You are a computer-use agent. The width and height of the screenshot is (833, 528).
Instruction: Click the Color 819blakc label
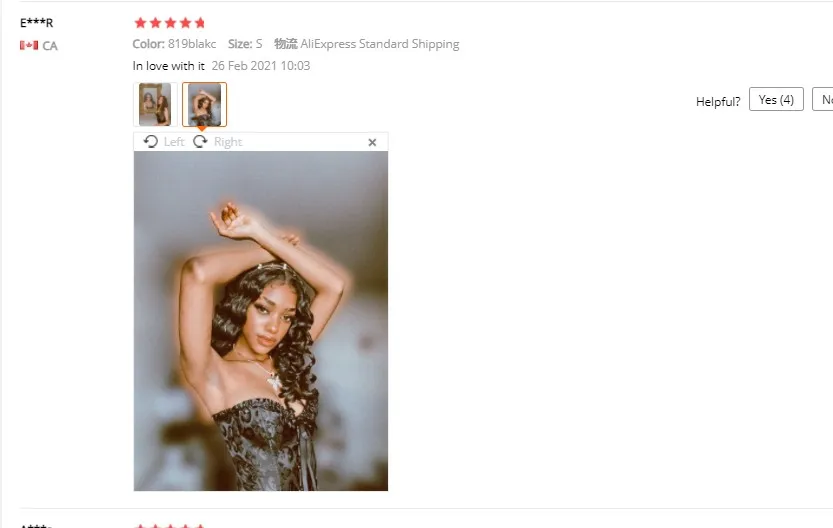(174, 44)
